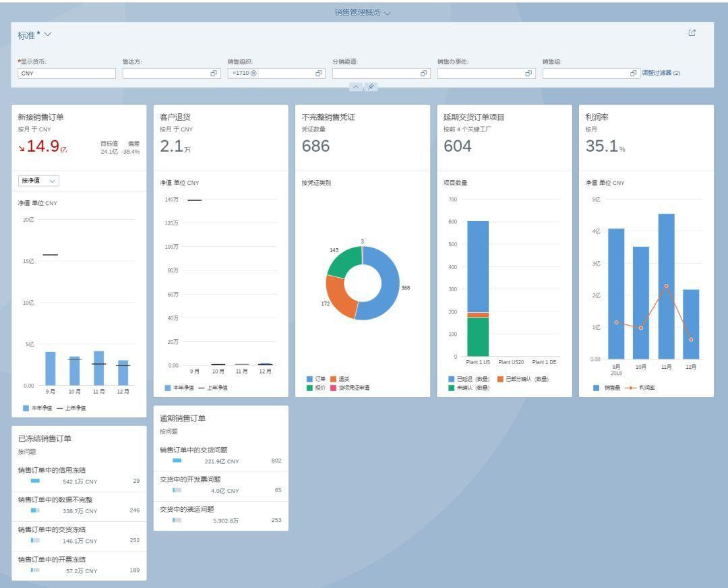The image size is (728, 588).
Task: Remove the =1710 token from 销售组织
Action: [x=254, y=73]
